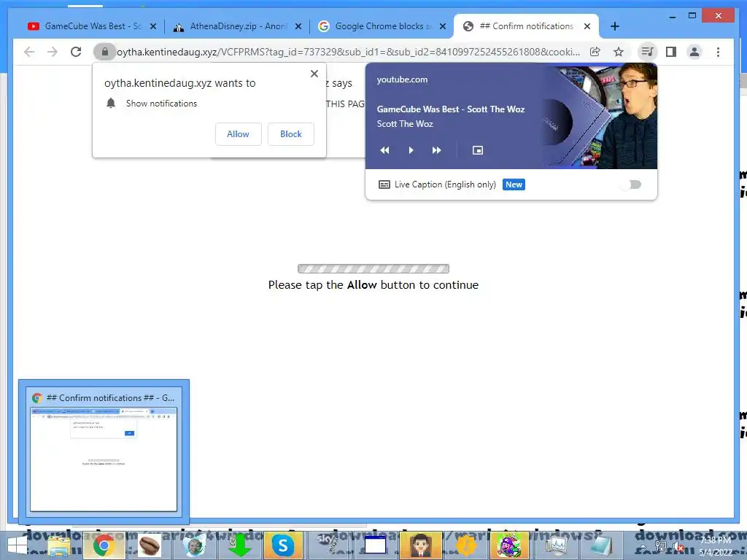This screenshot has width=747, height=560.
Task: Click the taskbar clock 7:38 PM
Action: (716, 540)
